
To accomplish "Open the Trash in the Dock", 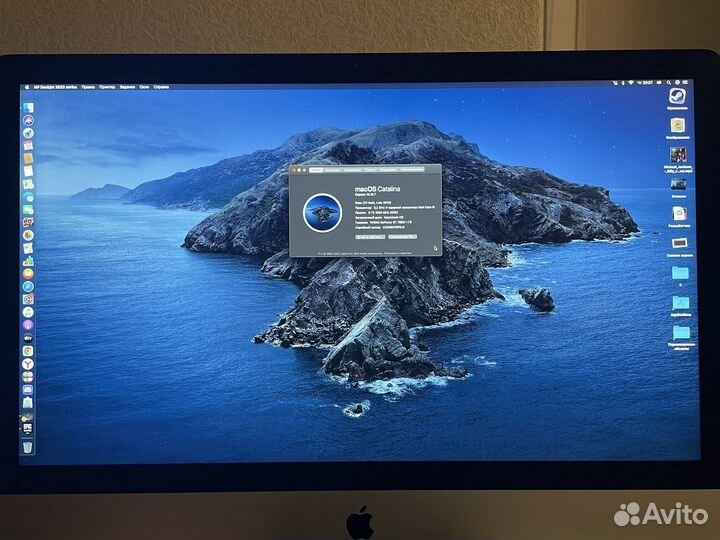I will (28, 447).
